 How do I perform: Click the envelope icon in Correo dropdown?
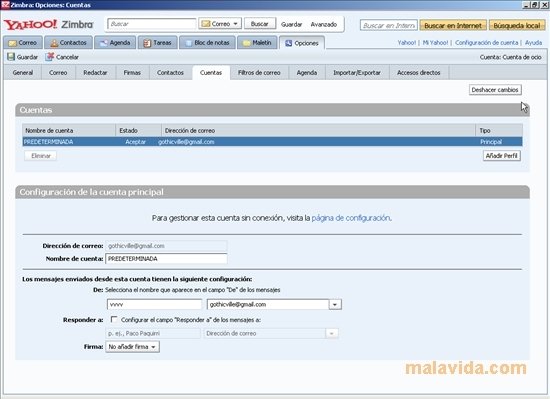coord(206,24)
